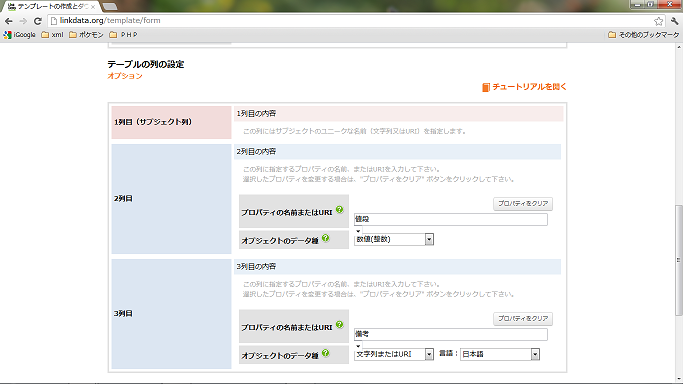Viewport: 683px width, 384px height.
Task: Open the チュートリアルを開く link
Action: [529, 87]
